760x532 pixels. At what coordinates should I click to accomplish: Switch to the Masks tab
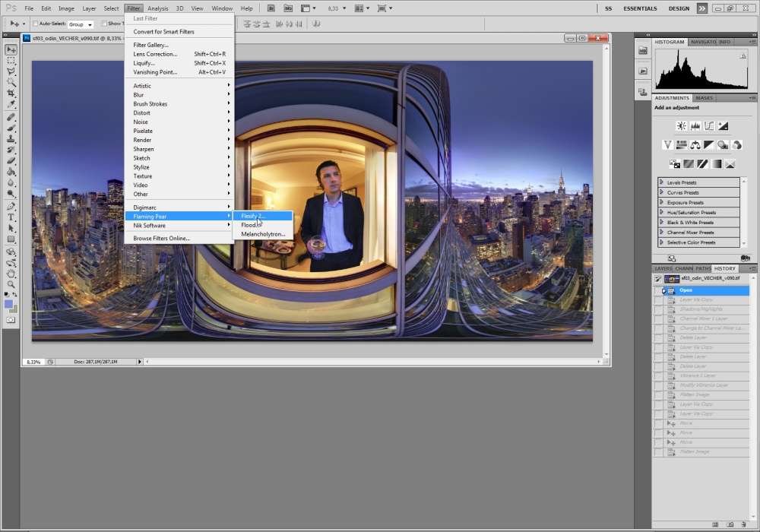click(705, 98)
